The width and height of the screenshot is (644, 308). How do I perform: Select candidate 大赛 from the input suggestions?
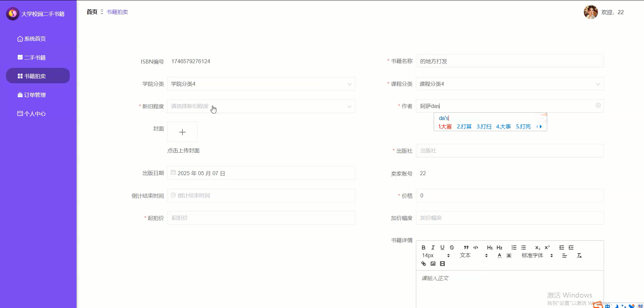coord(445,127)
